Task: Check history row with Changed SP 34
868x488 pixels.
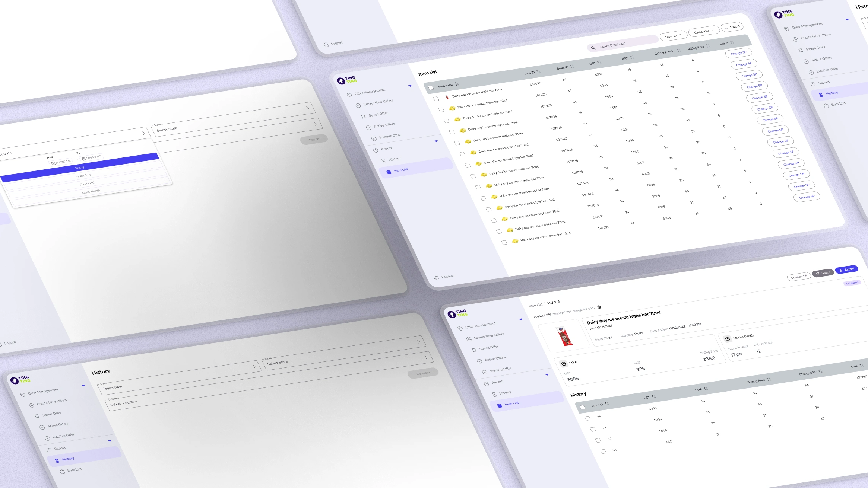Action: click(x=587, y=418)
